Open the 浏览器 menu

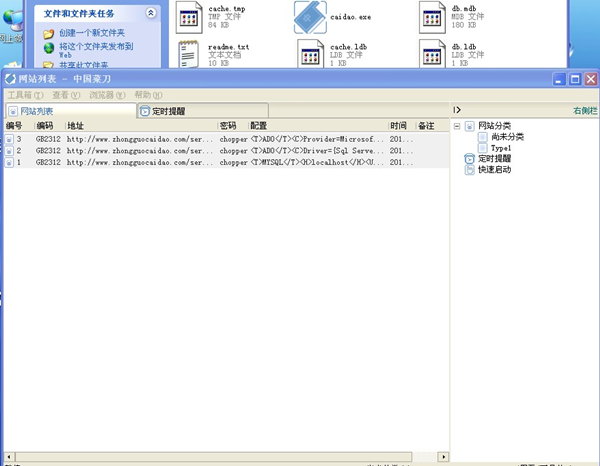(x=107, y=95)
